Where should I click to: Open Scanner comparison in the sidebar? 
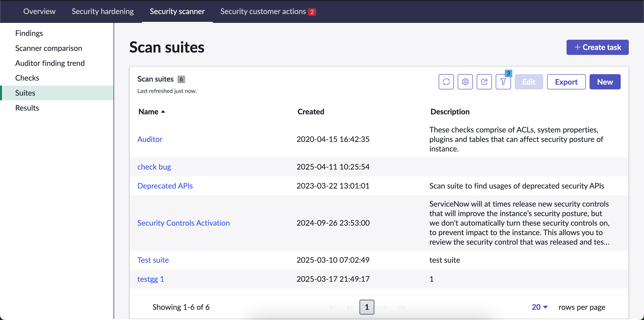tap(48, 48)
